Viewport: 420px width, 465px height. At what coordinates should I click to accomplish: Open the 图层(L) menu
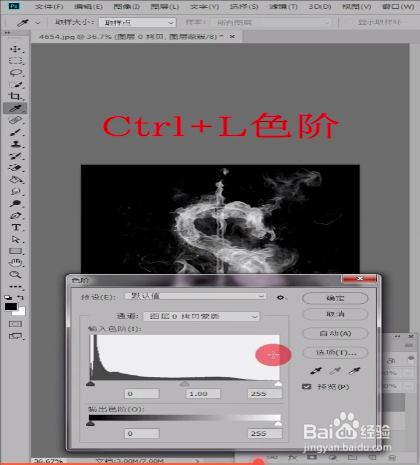tap(165, 6)
